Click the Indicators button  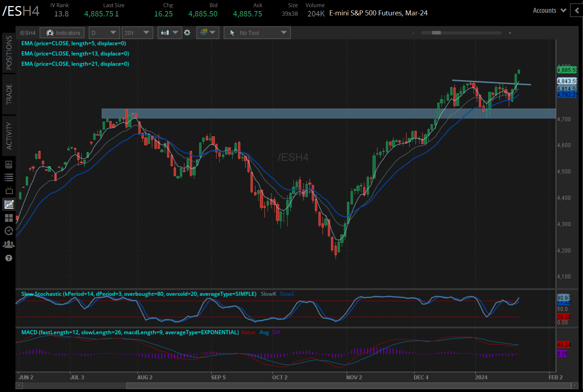click(x=63, y=33)
